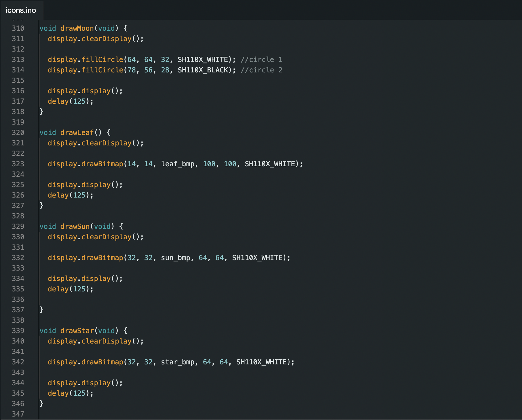
Task: Click the closing brace on line 318
Action: (x=41, y=112)
